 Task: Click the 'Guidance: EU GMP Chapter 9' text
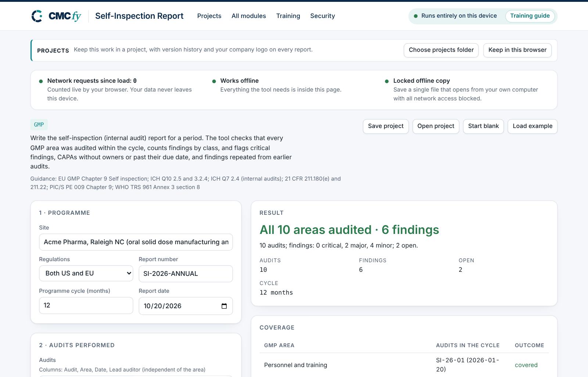click(x=186, y=183)
